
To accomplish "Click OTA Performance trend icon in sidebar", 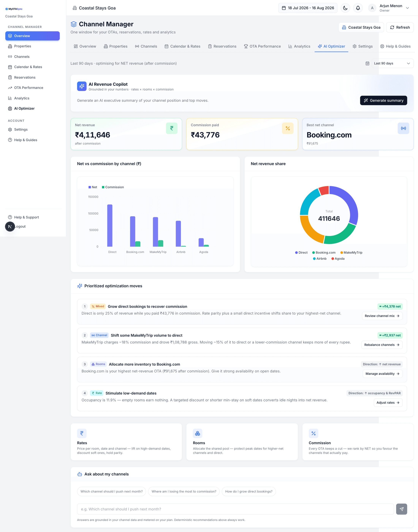I will click(x=10, y=88).
